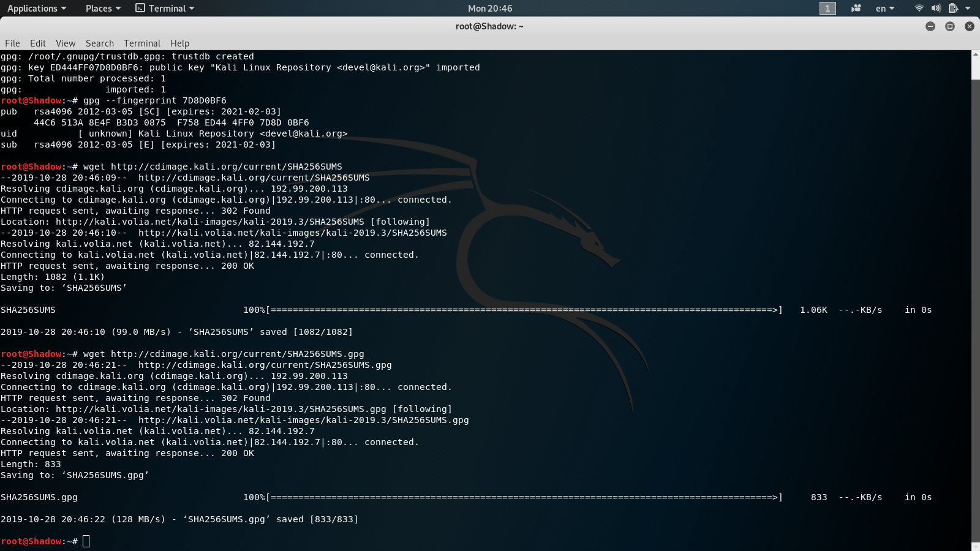Viewport: 980px width, 551px height.
Task: Click the Location kali-2019.3/SHA256SUMS [following] line
Action: click(x=215, y=222)
